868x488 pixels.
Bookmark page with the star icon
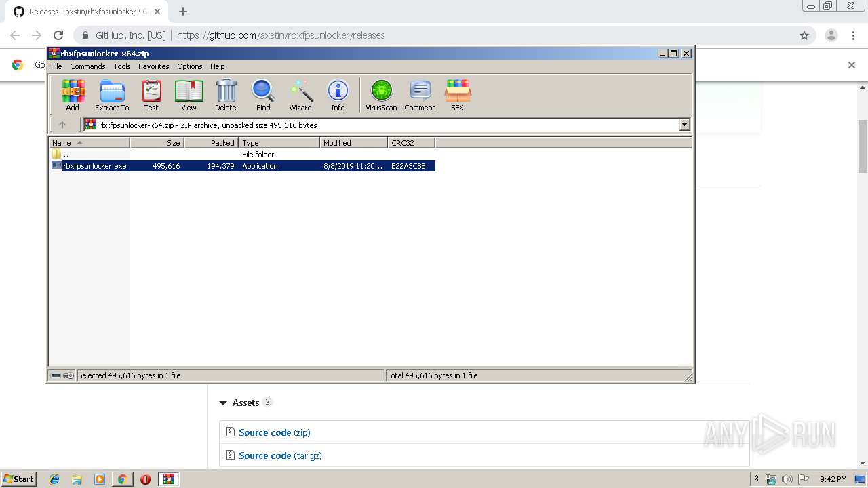[804, 35]
